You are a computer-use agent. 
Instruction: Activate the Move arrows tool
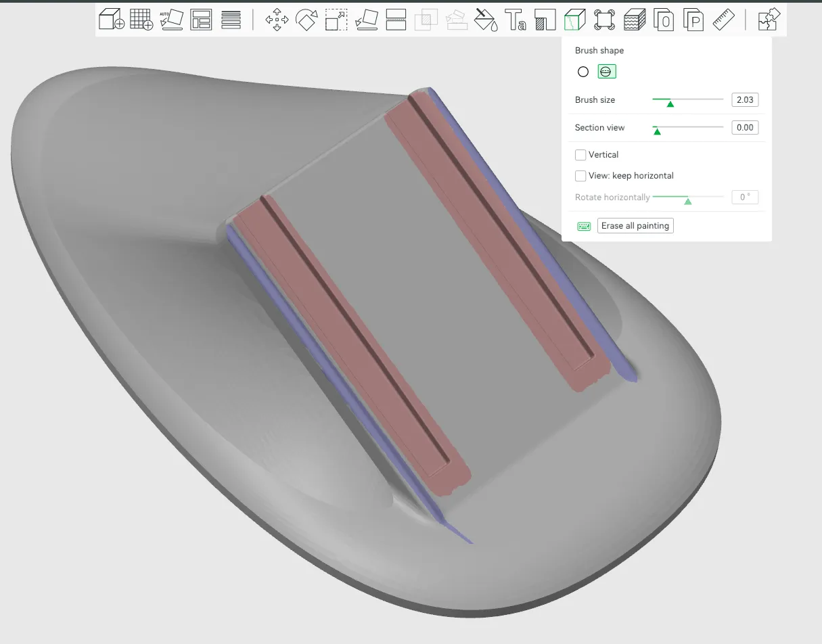pyautogui.click(x=277, y=20)
